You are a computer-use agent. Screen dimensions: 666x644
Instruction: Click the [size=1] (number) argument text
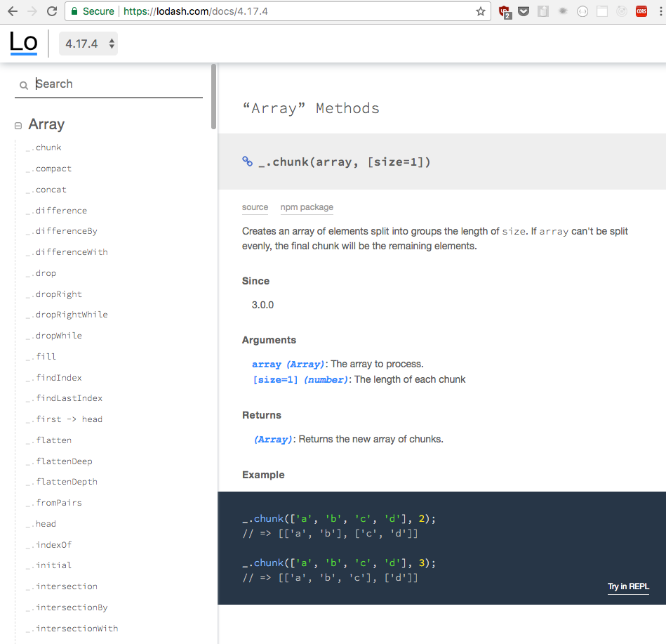click(300, 380)
